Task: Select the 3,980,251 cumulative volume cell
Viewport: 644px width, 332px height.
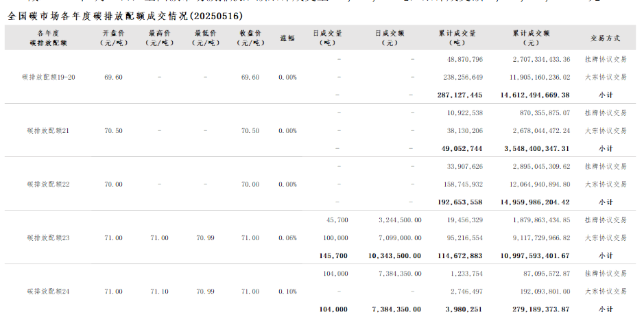Action: click(465, 309)
